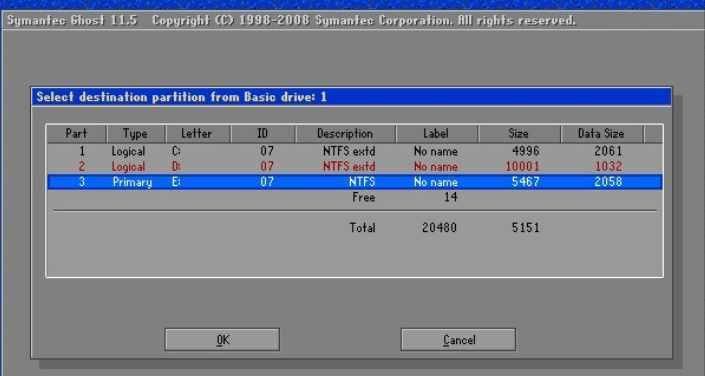Click the Free space value 14

pyautogui.click(x=451, y=197)
